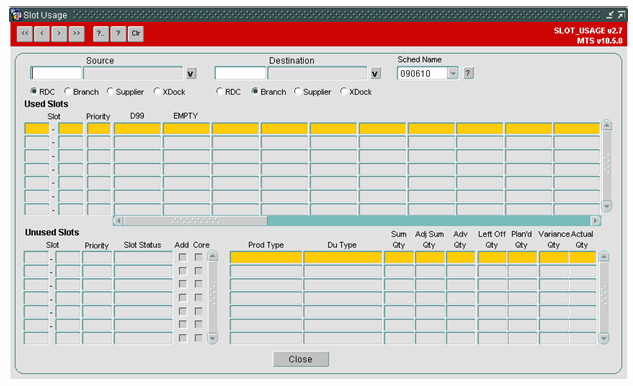633x386 pixels.
Task: Click the 'Used Slots' heading text
Action: (46, 104)
